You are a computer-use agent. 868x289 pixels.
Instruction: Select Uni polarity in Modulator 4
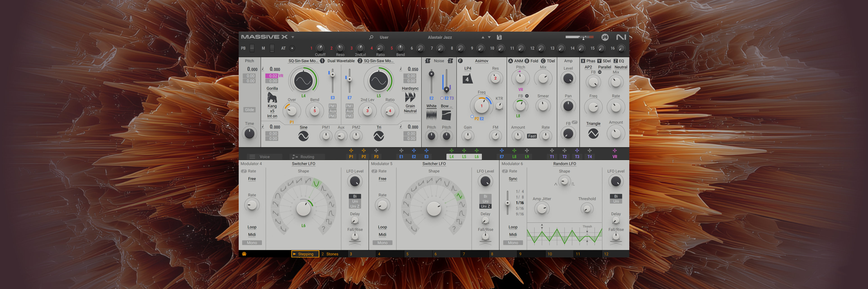click(x=355, y=201)
